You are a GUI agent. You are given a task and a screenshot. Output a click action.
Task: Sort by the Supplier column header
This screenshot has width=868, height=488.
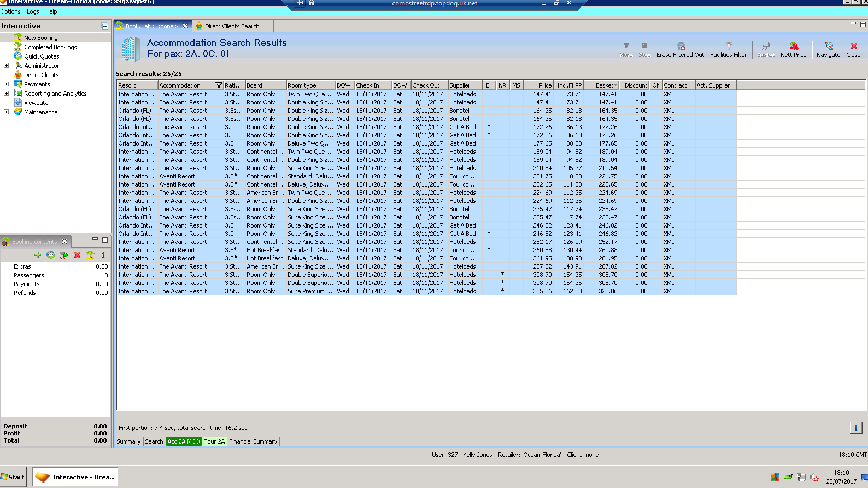(x=465, y=85)
